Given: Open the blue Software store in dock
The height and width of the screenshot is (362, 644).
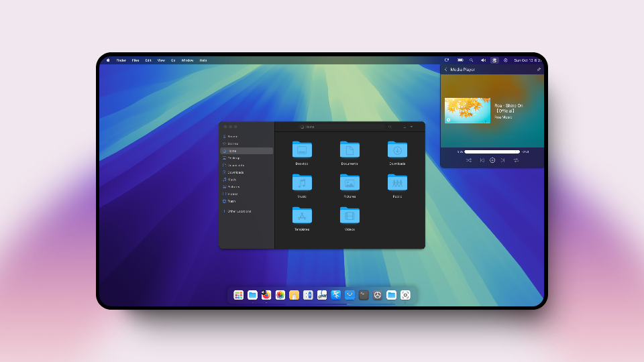Looking at the screenshot, I should [x=350, y=295].
